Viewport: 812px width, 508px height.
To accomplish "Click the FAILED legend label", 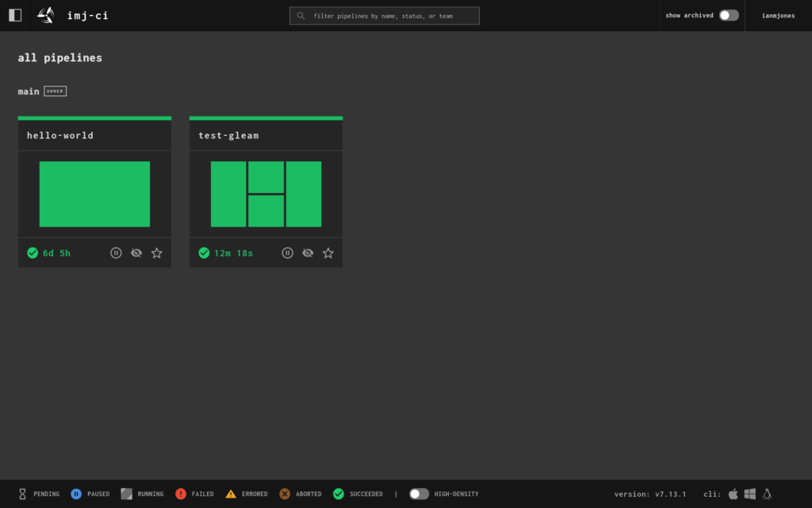I will coord(202,494).
